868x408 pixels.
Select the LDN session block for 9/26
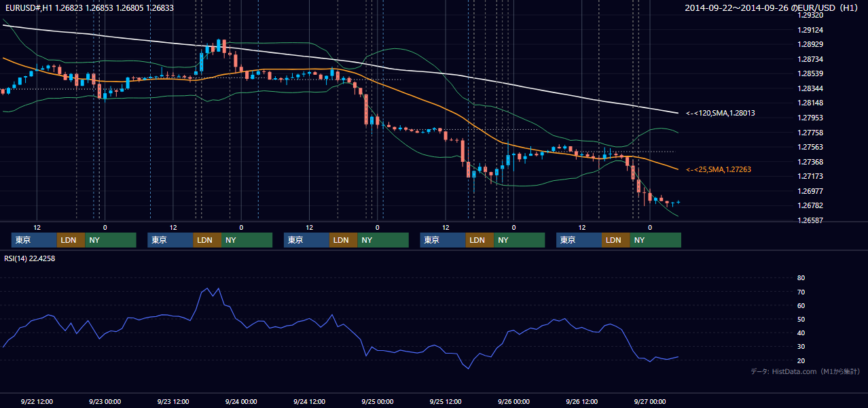tap(615, 240)
